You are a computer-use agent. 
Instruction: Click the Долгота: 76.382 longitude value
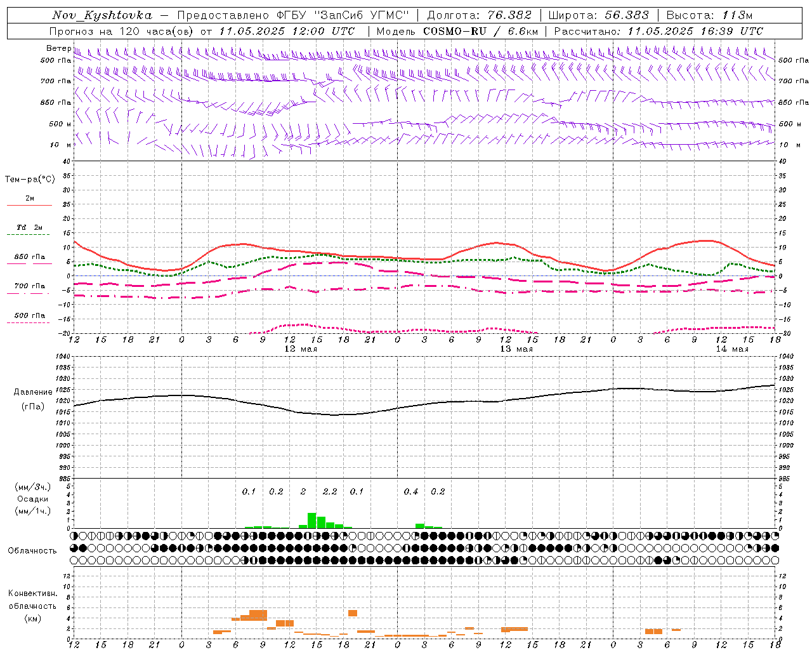pyautogui.click(x=480, y=15)
